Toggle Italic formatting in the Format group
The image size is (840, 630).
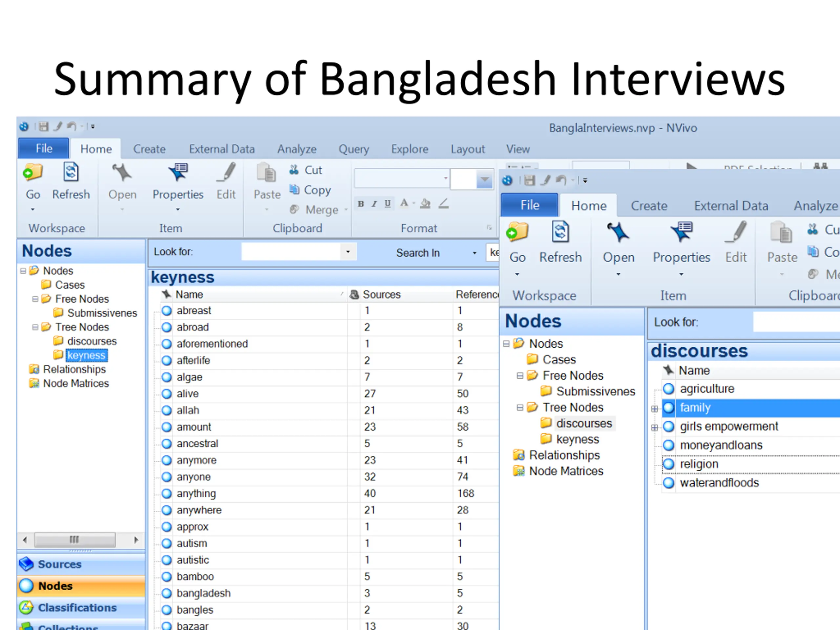[x=374, y=204]
